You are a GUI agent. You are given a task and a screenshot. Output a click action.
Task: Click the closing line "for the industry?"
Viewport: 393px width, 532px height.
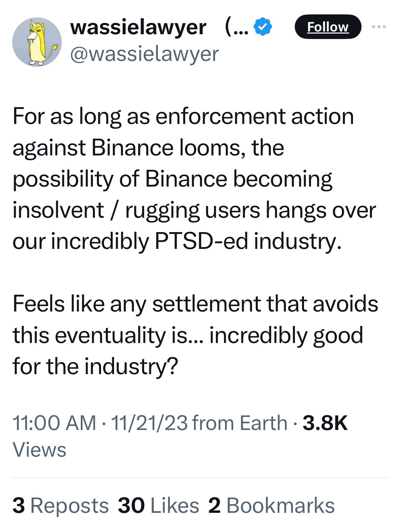coord(96,366)
